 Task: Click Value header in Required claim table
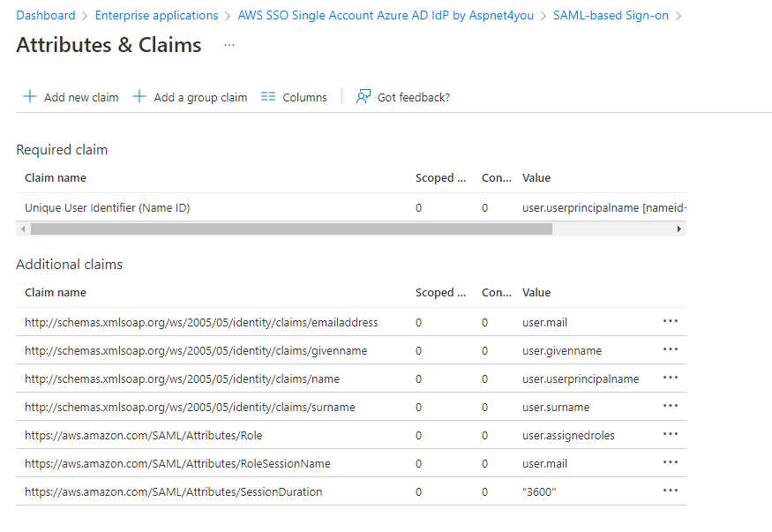click(x=536, y=177)
